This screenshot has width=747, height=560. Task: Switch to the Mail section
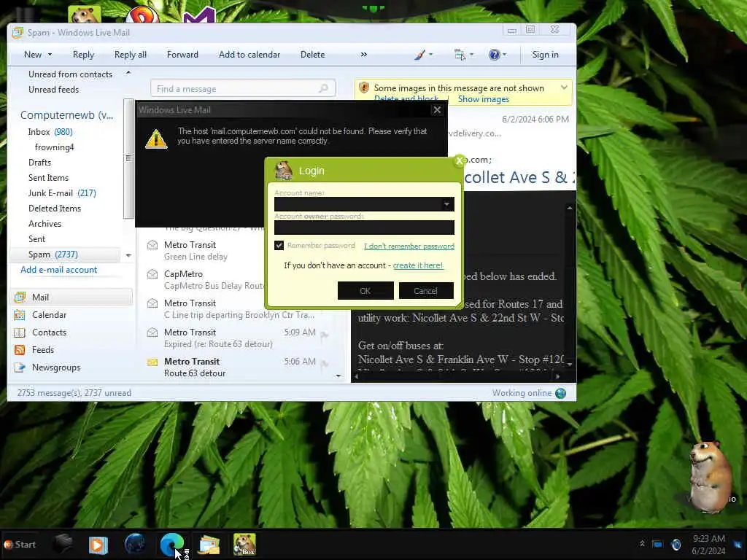pyautogui.click(x=71, y=297)
